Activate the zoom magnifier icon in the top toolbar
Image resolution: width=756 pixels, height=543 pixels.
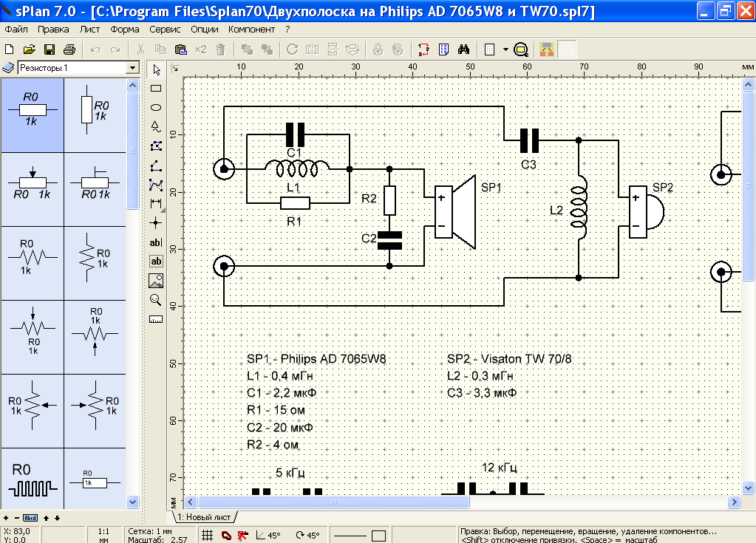pyautogui.click(x=521, y=49)
